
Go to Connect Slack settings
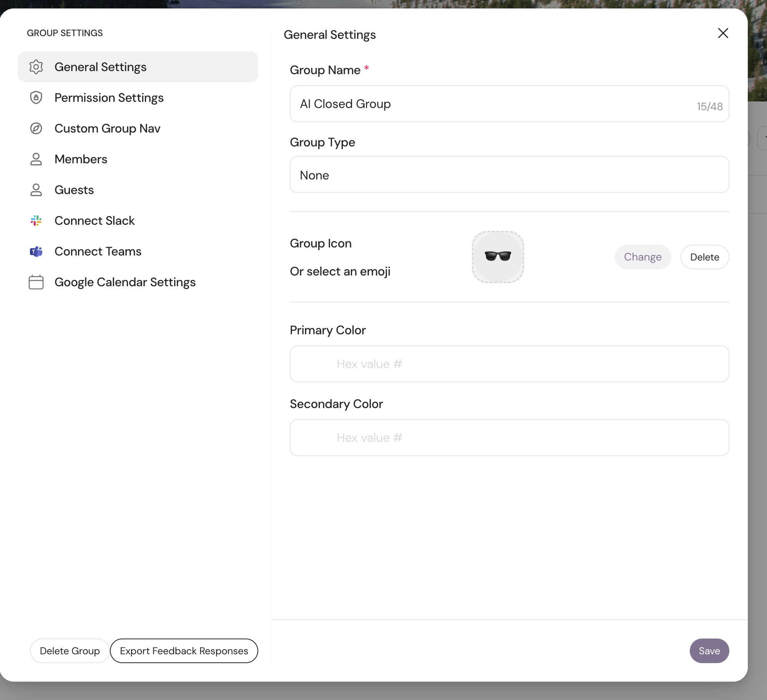click(95, 221)
